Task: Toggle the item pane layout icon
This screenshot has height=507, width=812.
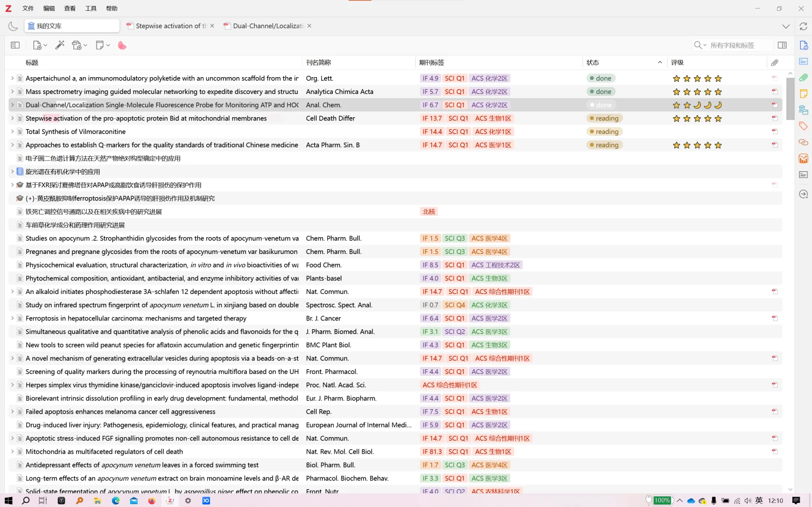Action: coord(782,45)
